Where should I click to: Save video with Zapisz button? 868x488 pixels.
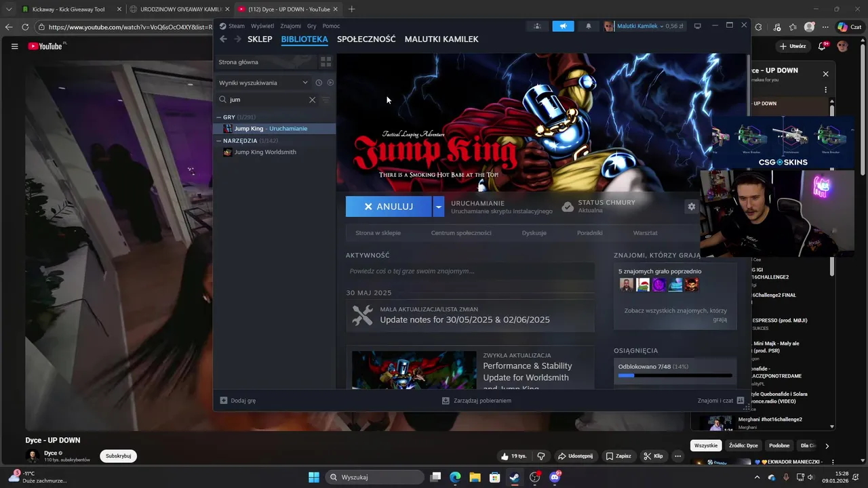pos(618,456)
